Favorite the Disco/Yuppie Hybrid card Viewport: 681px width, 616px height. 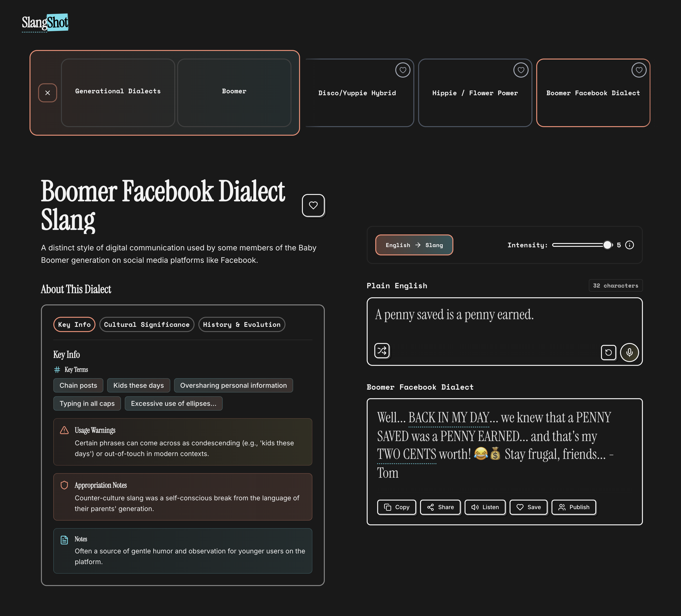[403, 70]
